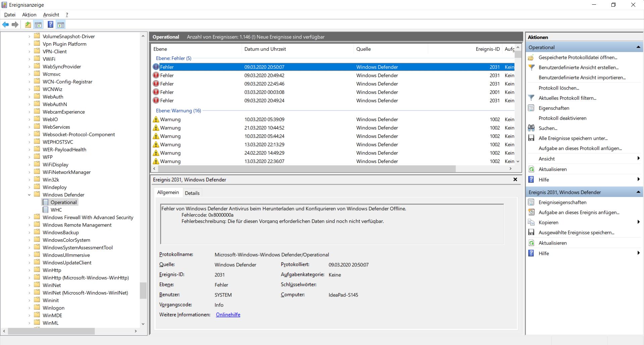Open the Onlinehilfe link

pyautogui.click(x=228, y=315)
